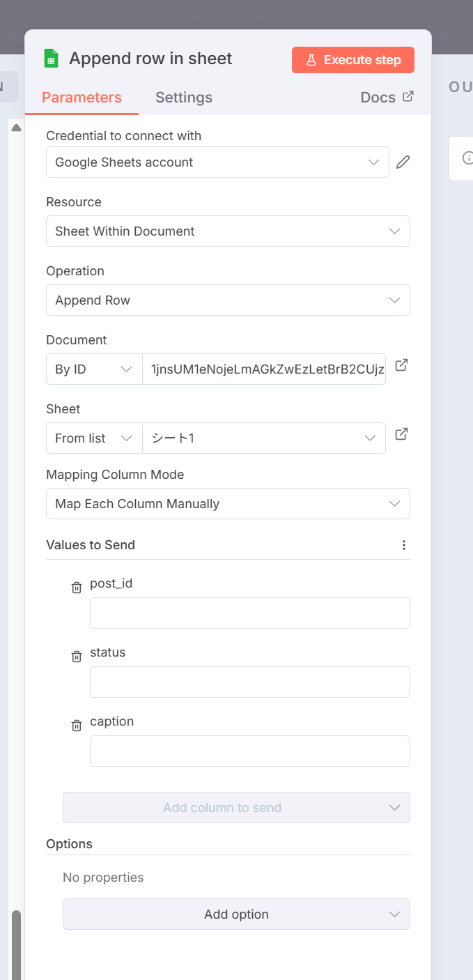
Task: Open the Operation dropdown showing Append Row
Action: pos(228,300)
